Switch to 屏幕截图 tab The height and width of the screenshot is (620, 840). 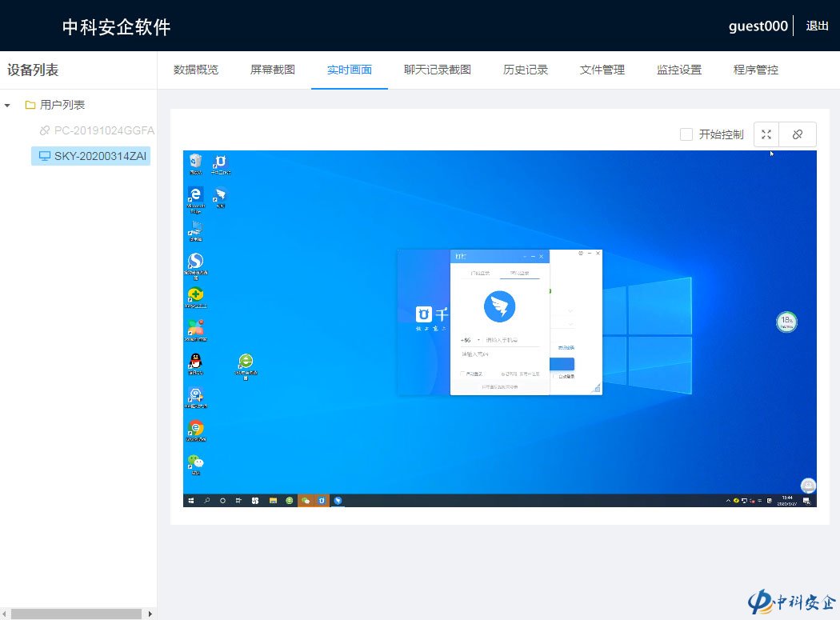click(273, 70)
